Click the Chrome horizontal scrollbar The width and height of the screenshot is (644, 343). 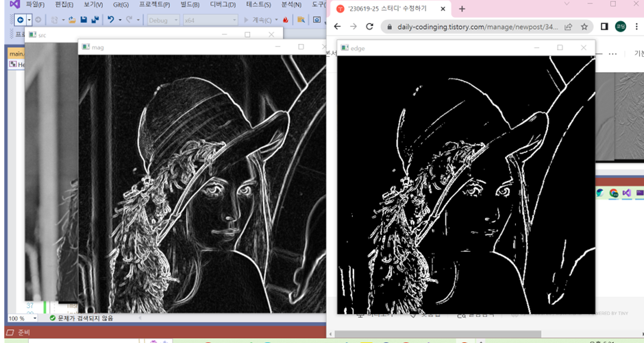[438, 333]
